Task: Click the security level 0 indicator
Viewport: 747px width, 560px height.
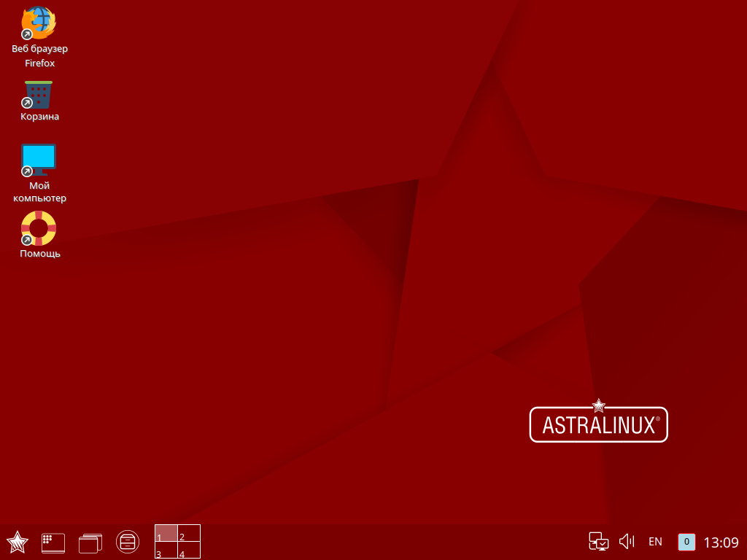Action: (x=686, y=542)
